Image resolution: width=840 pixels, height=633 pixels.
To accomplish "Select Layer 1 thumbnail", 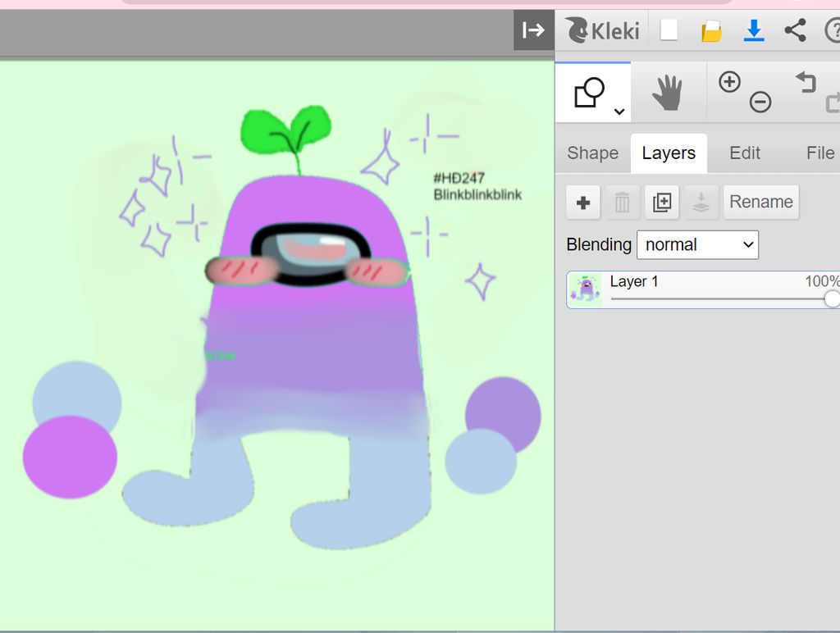I will pos(585,289).
